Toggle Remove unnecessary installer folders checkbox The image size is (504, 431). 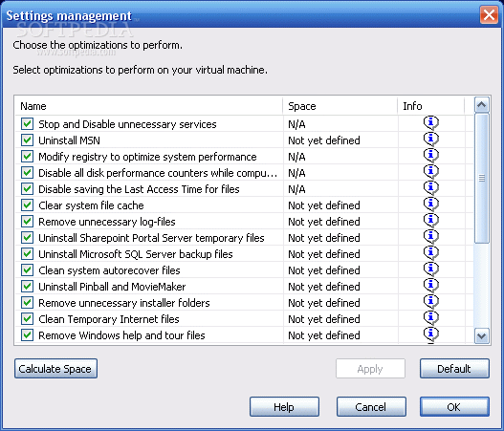(28, 303)
